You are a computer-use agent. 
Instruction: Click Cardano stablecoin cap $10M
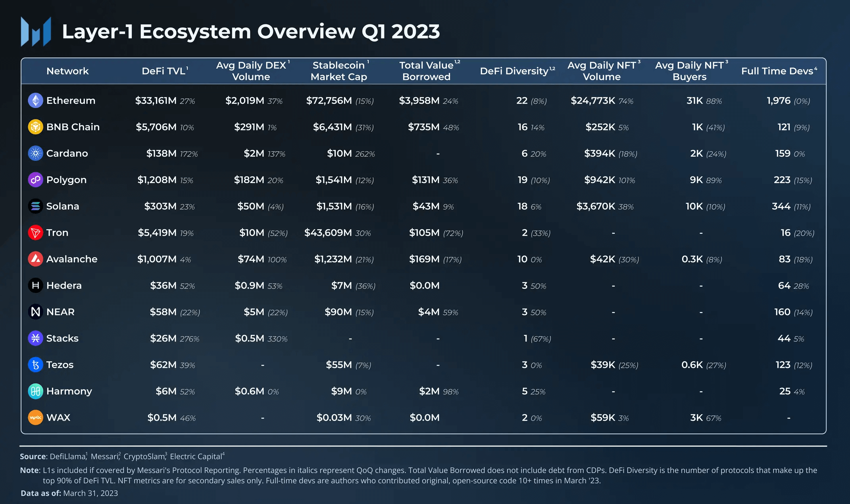tap(339, 153)
